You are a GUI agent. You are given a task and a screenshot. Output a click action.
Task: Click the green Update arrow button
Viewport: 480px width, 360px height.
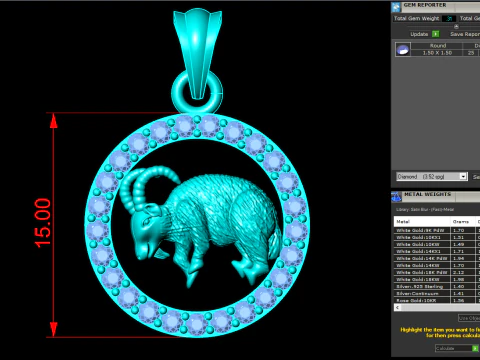tap(435, 34)
